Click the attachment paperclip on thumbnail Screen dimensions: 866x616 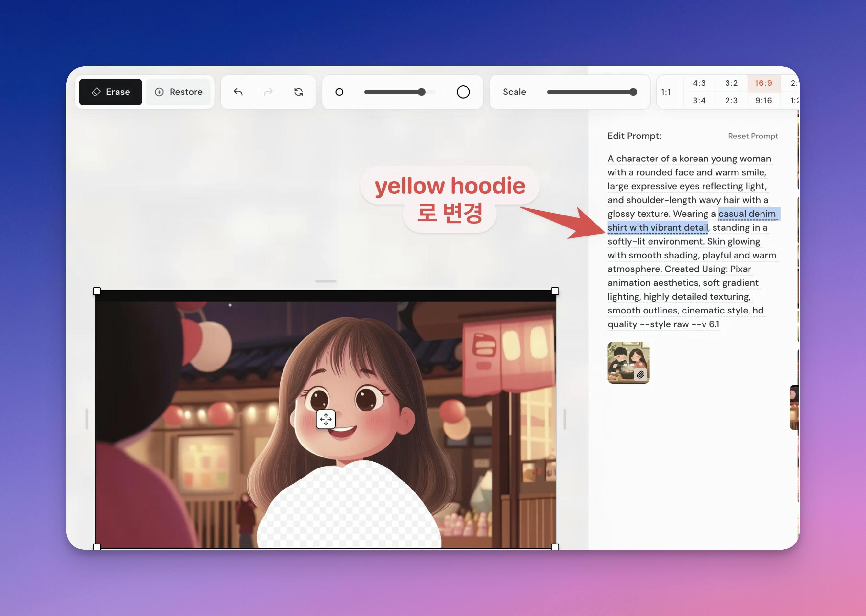[640, 374]
